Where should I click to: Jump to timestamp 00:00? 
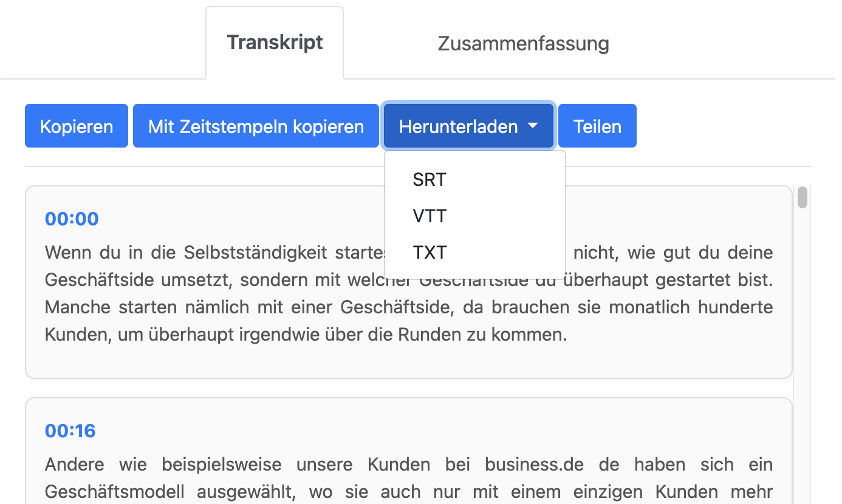(72, 219)
